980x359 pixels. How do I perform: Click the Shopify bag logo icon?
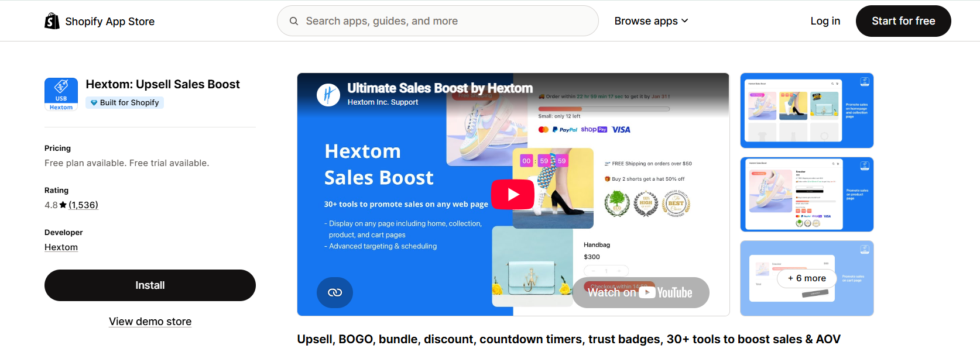pyautogui.click(x=52, y=21)
